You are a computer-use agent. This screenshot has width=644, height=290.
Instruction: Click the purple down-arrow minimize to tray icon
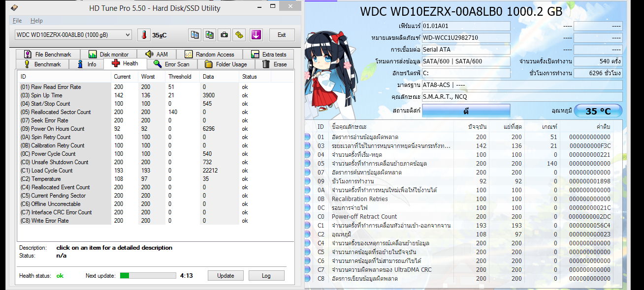(x=256, y=35)
